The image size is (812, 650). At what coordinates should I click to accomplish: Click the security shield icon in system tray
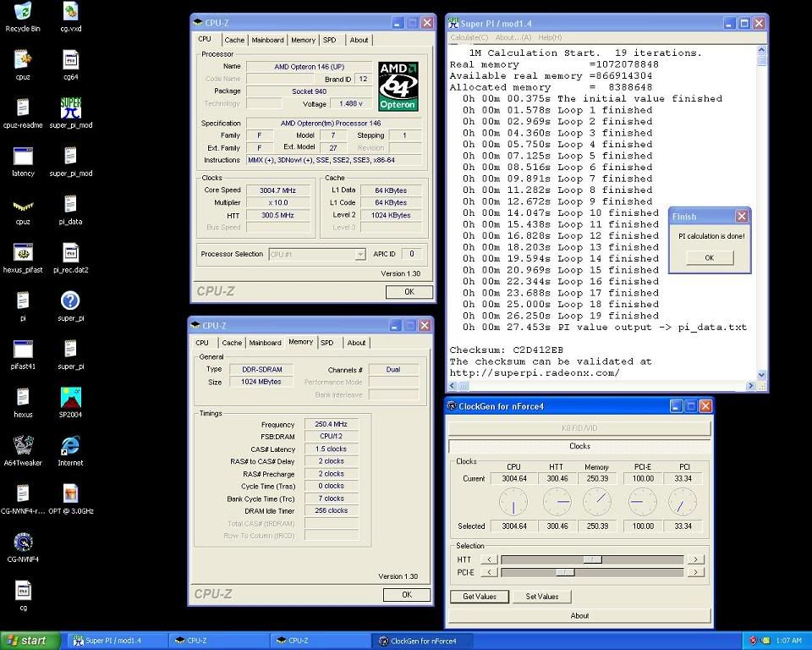pyautogui.click(x=753, y=641)
